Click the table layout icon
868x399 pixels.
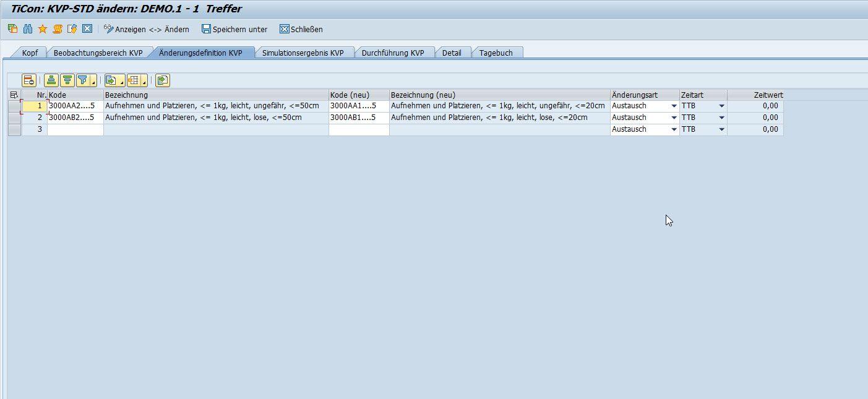pyautogui.click(x=134, y=80)
